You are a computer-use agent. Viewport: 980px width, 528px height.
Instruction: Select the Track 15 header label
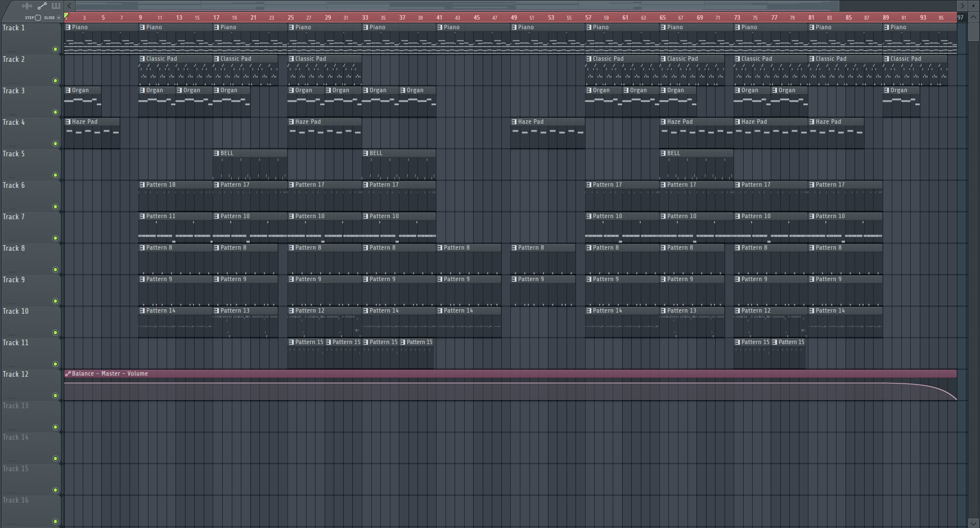coord(15,468)
